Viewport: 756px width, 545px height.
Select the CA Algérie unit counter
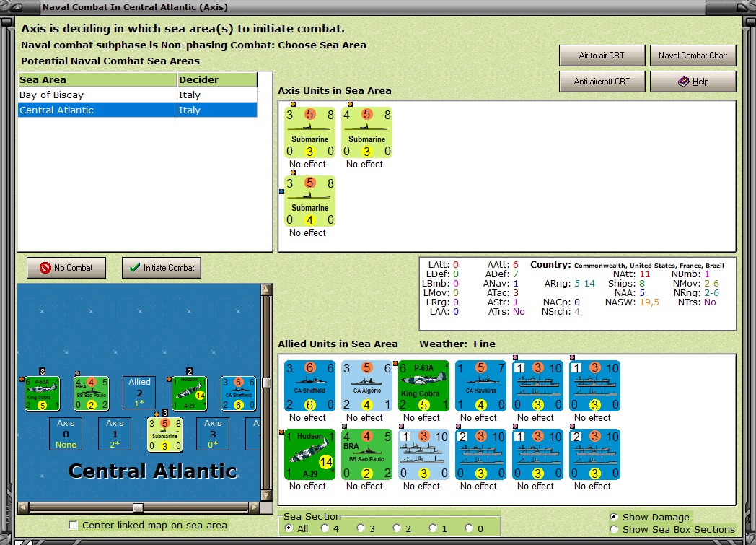pyautogui.click(x=366, y=386)
